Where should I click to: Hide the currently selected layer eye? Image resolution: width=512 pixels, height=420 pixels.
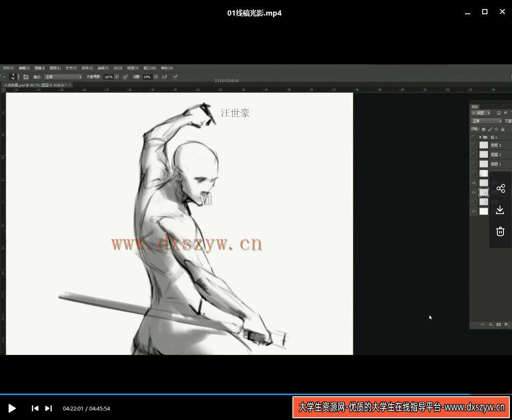point(474,192)
